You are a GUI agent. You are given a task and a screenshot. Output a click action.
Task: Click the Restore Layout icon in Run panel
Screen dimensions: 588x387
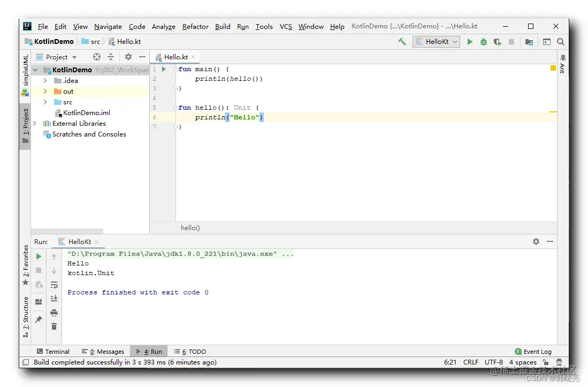point(39,302)
